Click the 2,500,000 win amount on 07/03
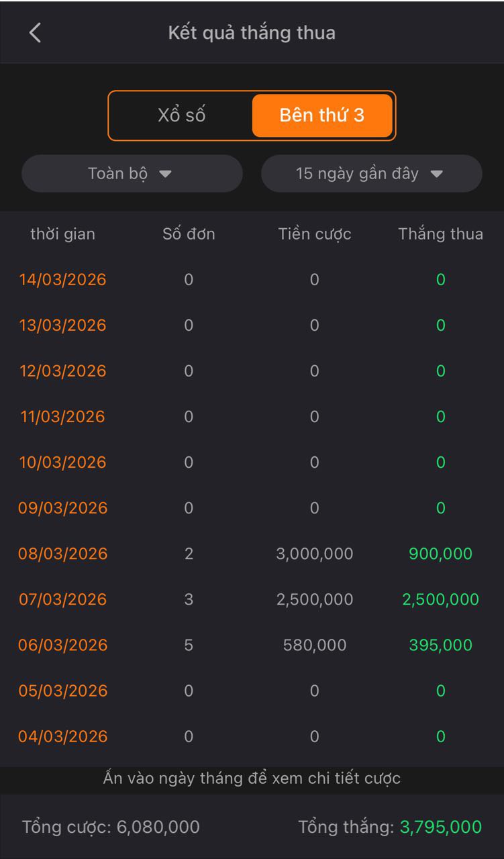 pos(440,599)
